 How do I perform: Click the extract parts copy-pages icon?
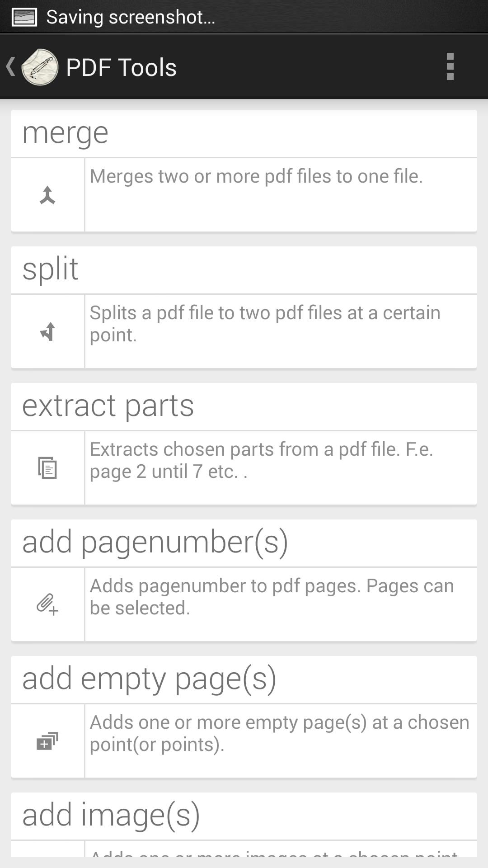(x=47, y=467)
